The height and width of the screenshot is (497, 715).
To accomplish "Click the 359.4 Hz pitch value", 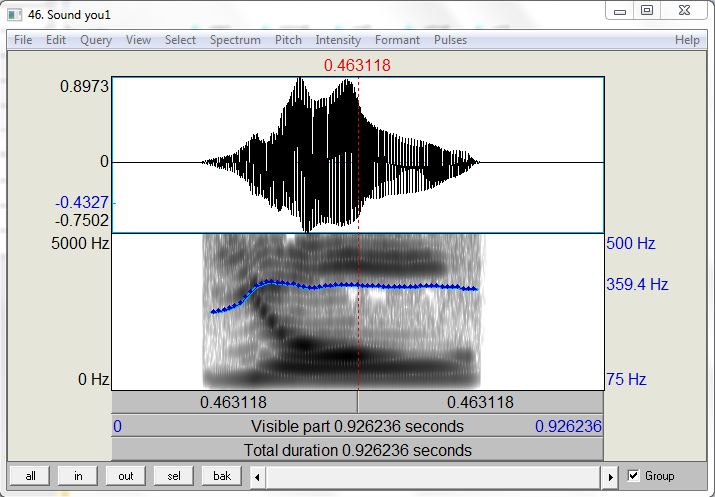I will [x=637, y=285].
